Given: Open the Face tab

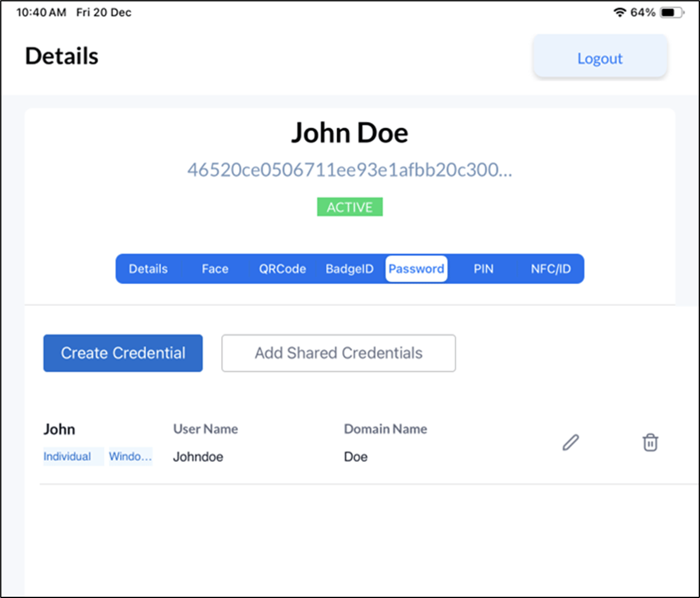Looking at the screenshot, I should click(x=215, y=269).
